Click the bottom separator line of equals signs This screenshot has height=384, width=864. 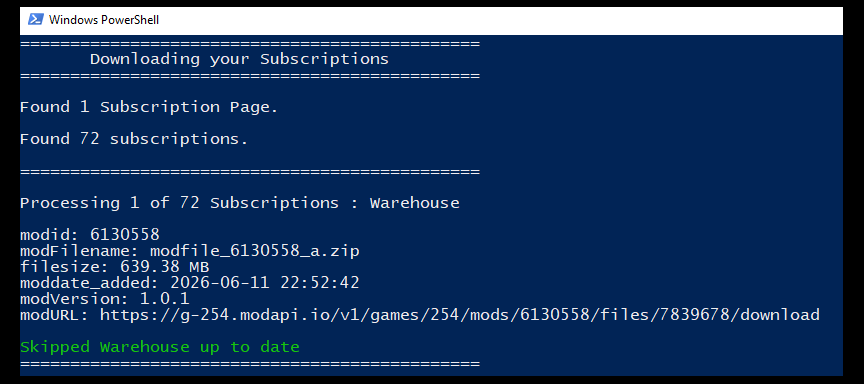(x=250, y=364)
